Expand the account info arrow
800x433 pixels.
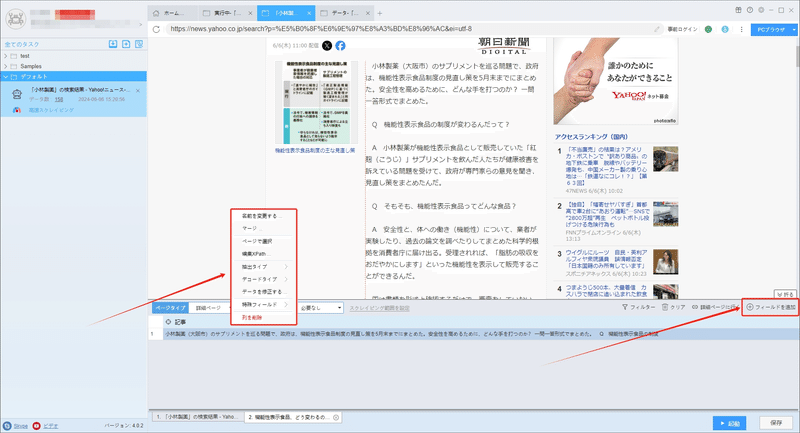(140, 24)
